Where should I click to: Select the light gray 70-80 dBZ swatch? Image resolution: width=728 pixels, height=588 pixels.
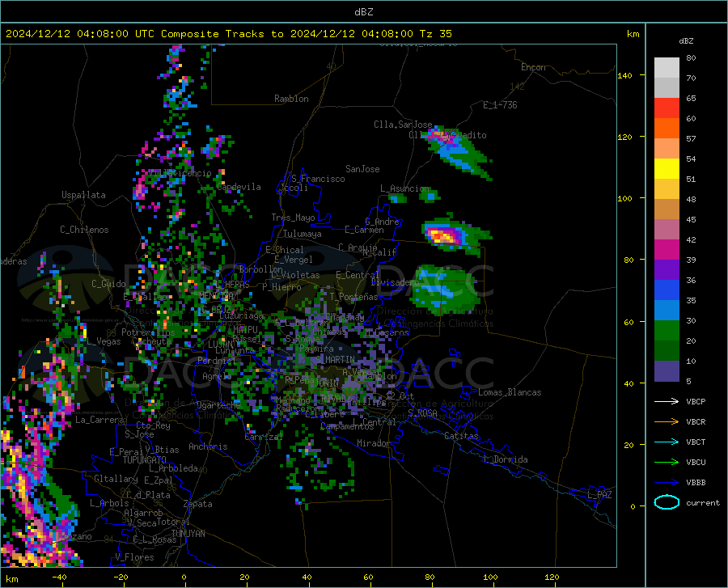[x=667, y=68]
